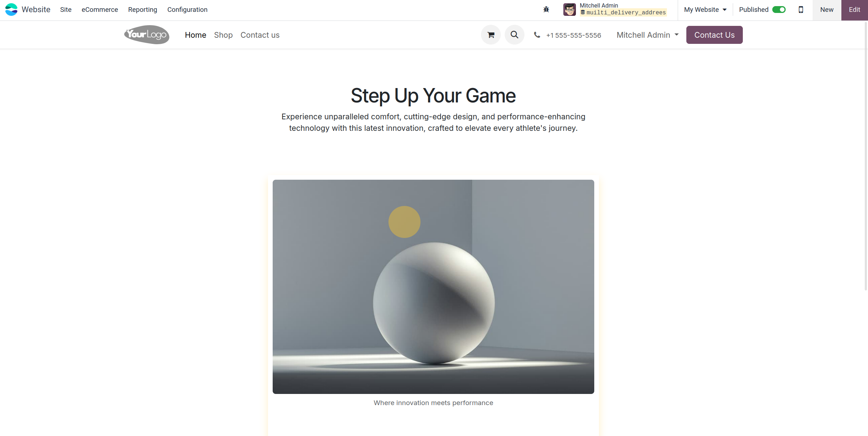Open the shopping cart icon
The width and height of the screenshot is (868, 436).
coord(491,35)
